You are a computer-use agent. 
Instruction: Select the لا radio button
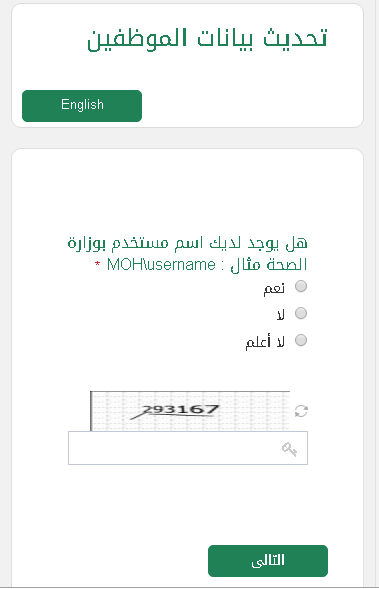click(301, 313)
